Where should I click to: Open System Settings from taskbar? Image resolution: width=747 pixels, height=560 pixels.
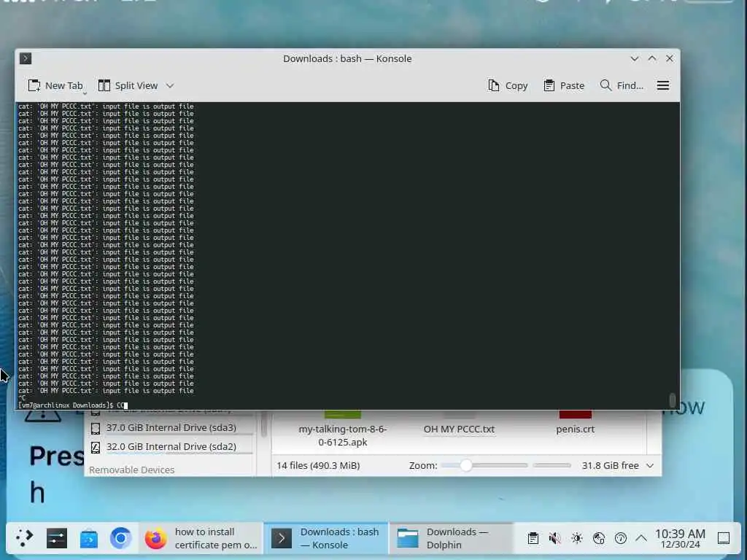pyautogui.click(x=57, y=539)
